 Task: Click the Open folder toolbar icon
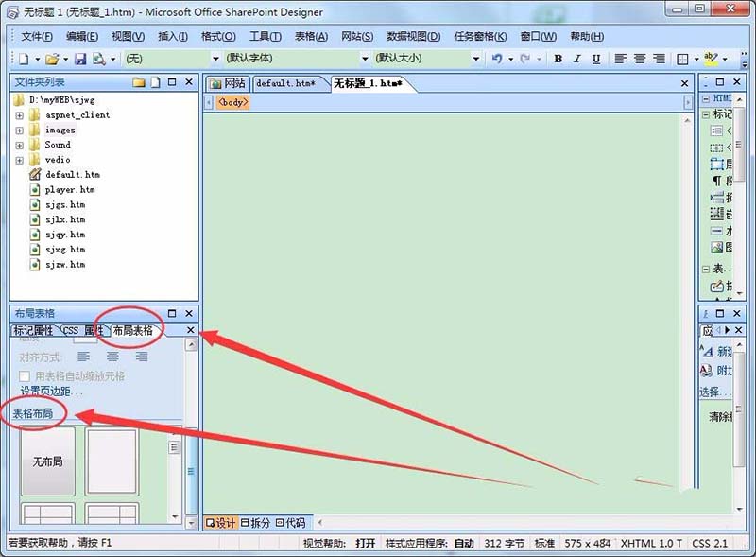pyautogui.click(x=52, y=59)
